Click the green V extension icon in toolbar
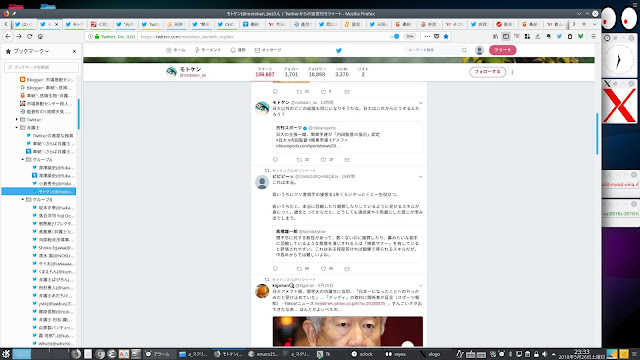The height and width of the screenshot is (360, 640). (x=580, y=36)
